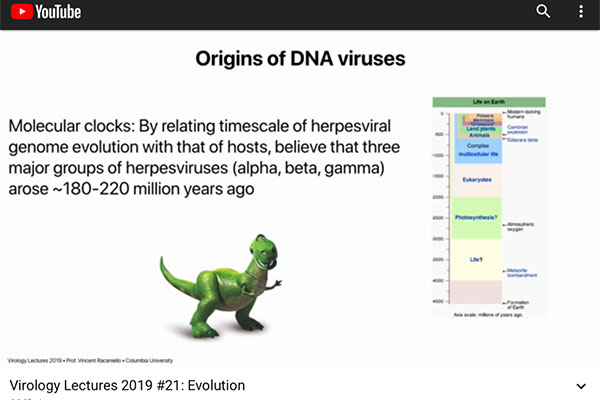Click 'Life?' band in timeline chart
Viewport: 600px width, 400px height.
tap(476, 260)
